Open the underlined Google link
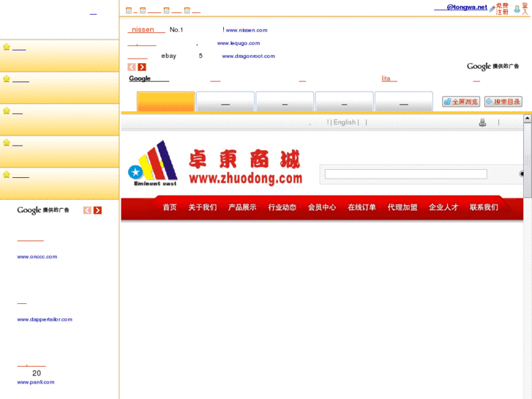The height and width of the screenshot is (399, 532). (149, 78)
